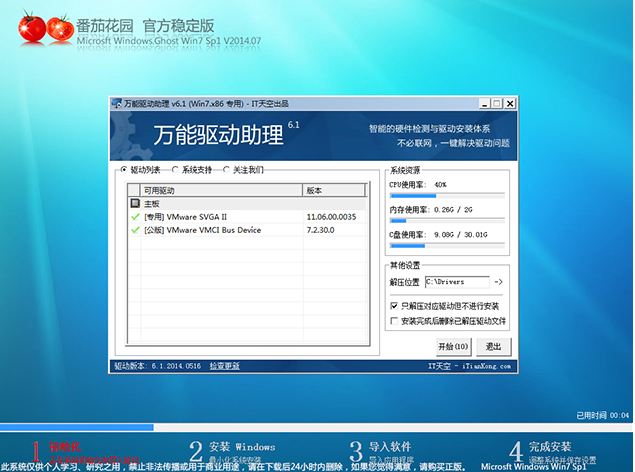Select the 系统支持 radio option

tap(175, 170)
